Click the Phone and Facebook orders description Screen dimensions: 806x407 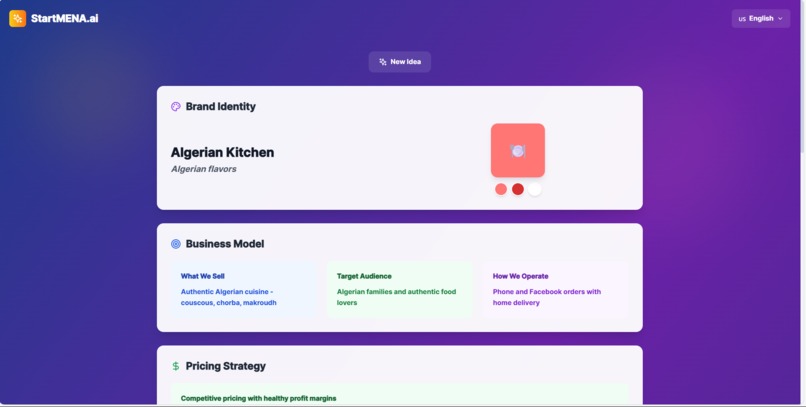(547, 297)
